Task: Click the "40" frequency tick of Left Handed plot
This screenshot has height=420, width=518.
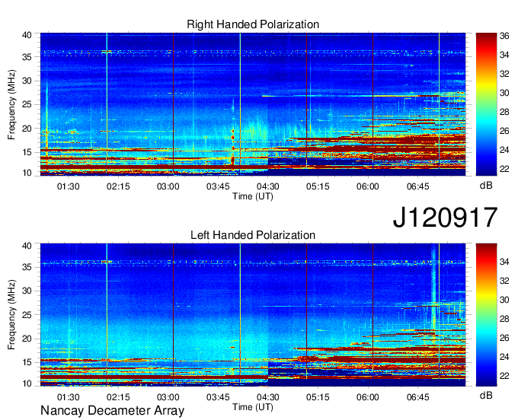Action: [x=27, y=246]
